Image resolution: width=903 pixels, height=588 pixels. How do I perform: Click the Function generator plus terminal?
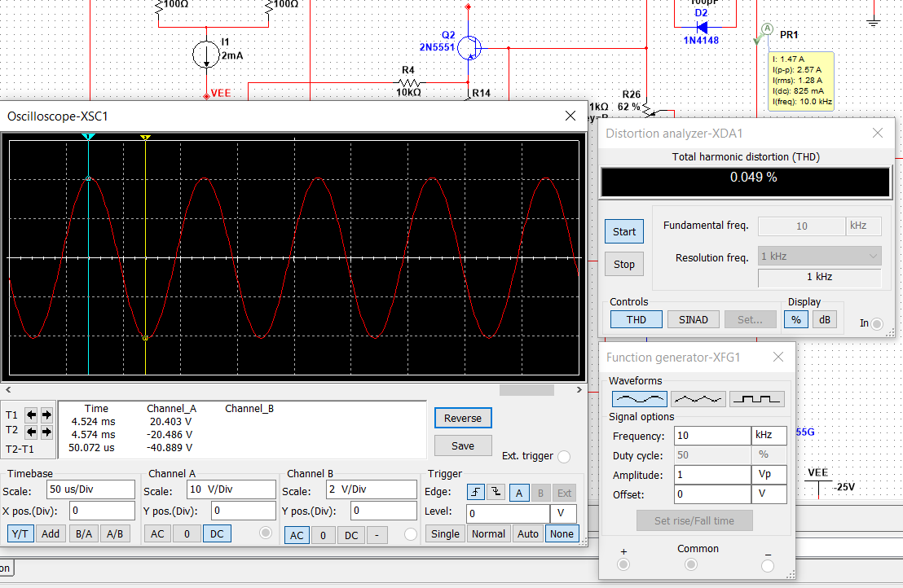point(623,565)
